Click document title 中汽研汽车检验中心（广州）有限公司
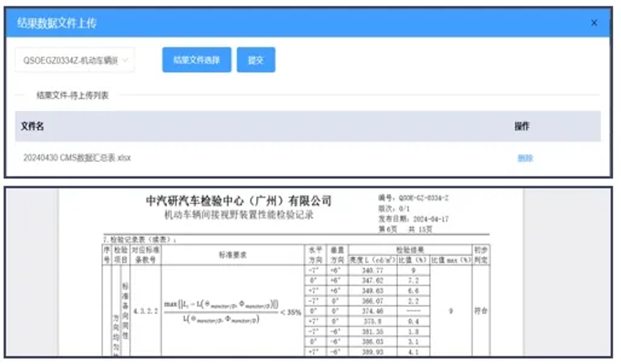Screen dimensions: 621x364 [x=239, y=201]
